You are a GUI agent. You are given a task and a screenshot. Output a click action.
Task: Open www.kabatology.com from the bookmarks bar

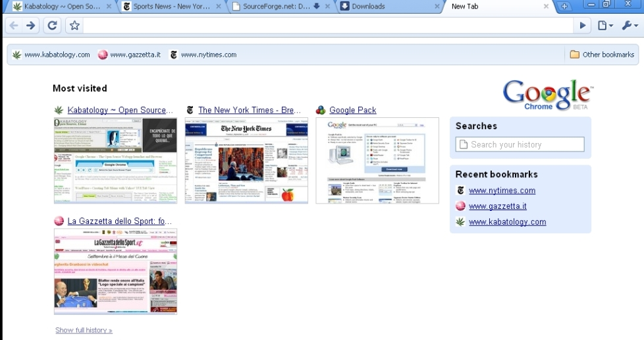coord(51,55)
